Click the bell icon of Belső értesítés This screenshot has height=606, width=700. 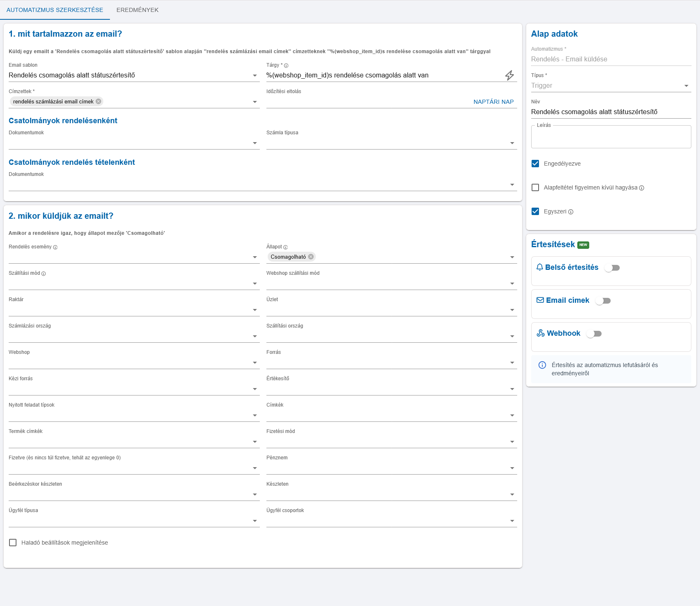point(540,267)
